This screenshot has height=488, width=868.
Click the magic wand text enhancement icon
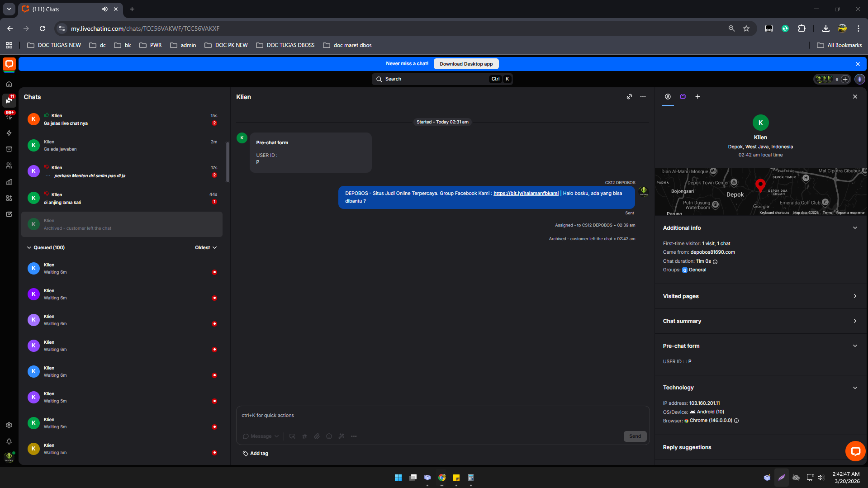(x=342, y=436)
